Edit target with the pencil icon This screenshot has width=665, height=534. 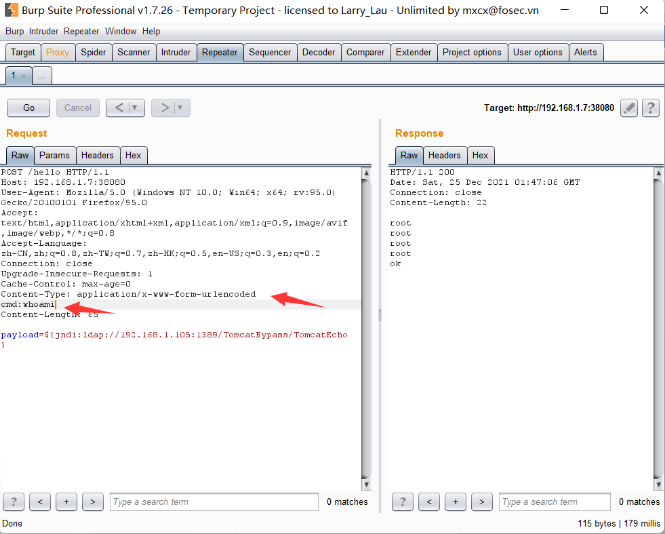[629, 108]
